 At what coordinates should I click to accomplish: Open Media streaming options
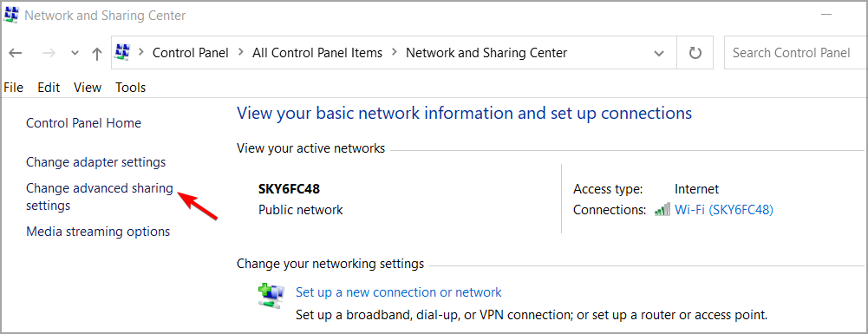tap(98, 232)
